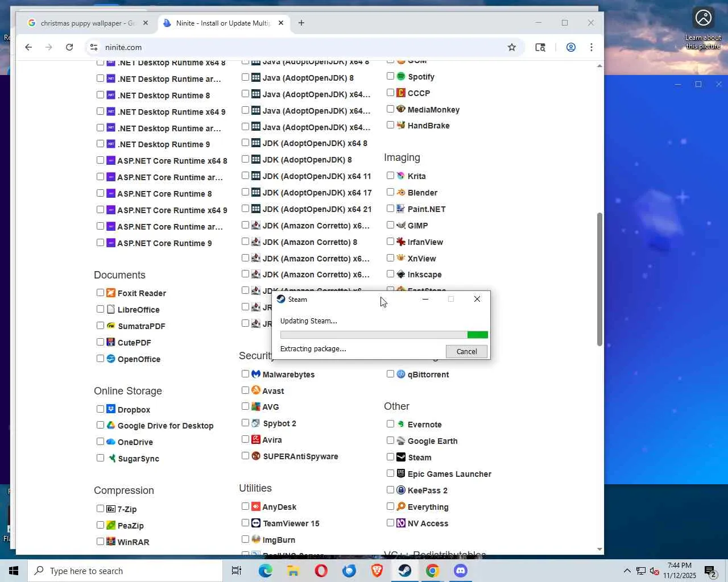Launch Opera from the taskbar
The image size is (728, 582).
[x=321, y=571]
